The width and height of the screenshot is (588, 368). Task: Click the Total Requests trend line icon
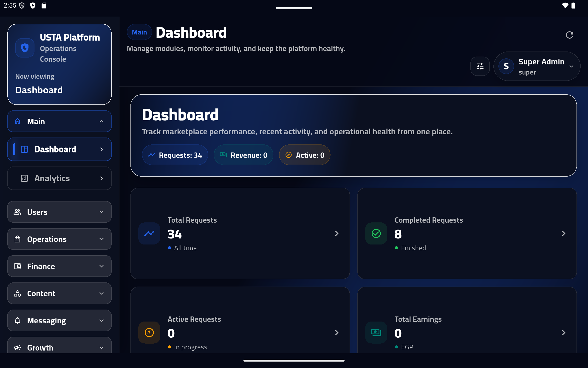pyautogui.click(x=149, y=233)
